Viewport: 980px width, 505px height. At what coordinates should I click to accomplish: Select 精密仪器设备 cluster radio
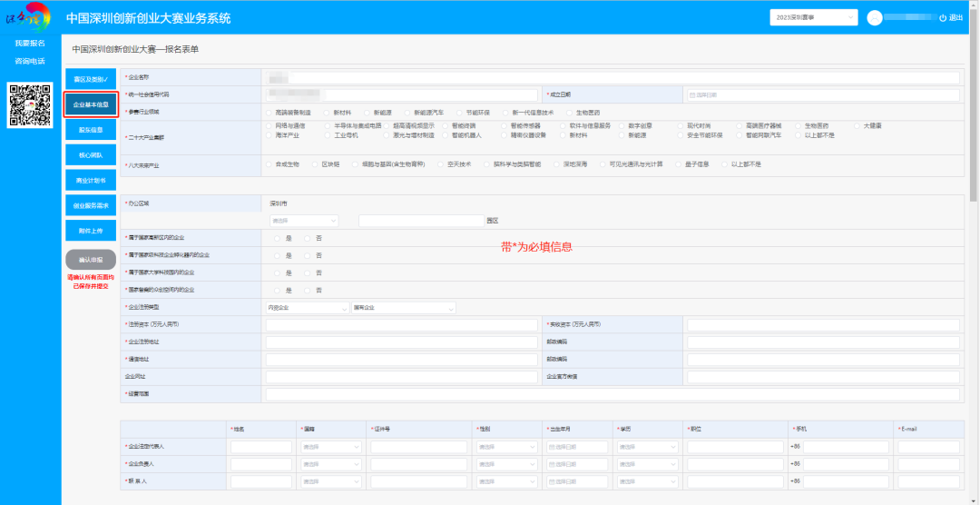504,135
